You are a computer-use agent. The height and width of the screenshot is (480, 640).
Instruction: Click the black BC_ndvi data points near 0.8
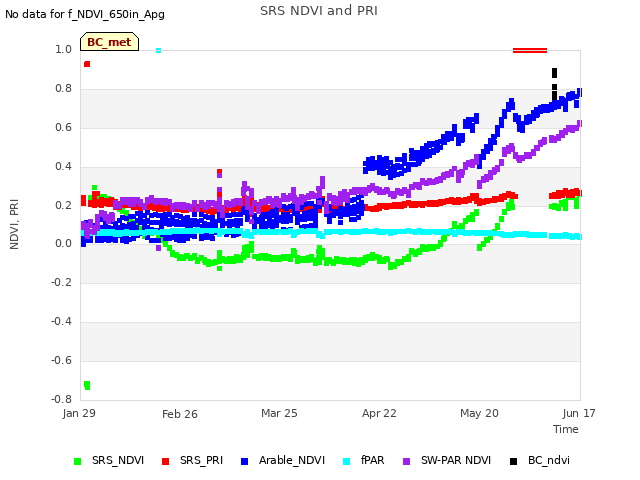[x=554, y=84]
